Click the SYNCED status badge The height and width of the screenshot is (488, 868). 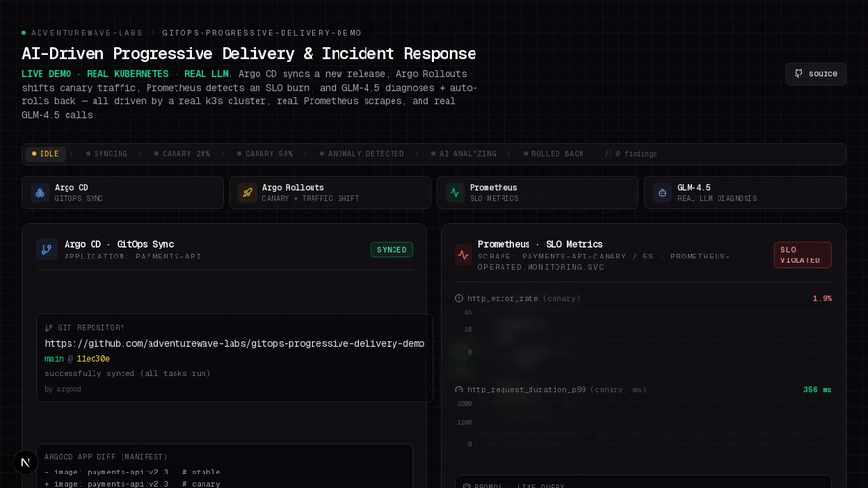pos(392,250)
